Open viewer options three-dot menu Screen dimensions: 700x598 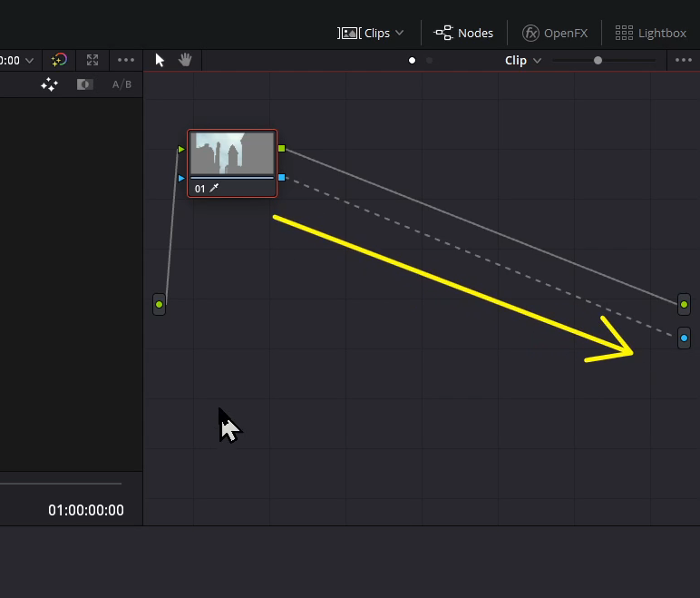click(126, 60)
